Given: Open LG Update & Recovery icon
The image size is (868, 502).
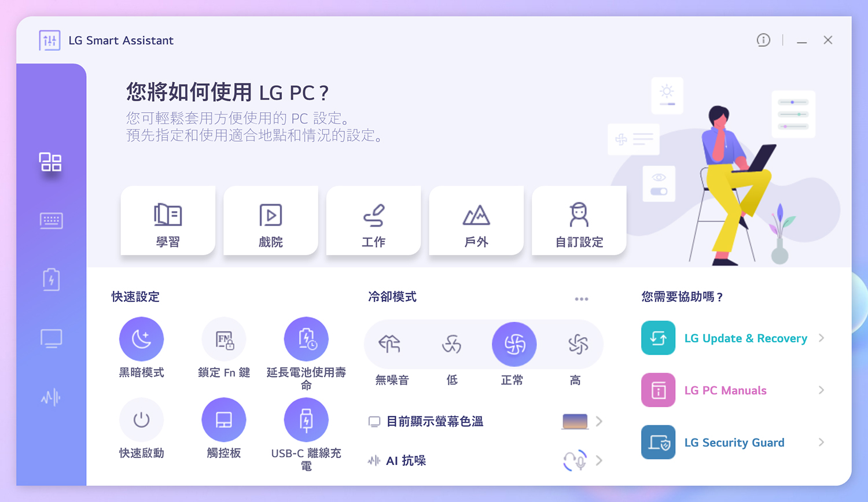Looking at the screenshot, I should (658, 338).
